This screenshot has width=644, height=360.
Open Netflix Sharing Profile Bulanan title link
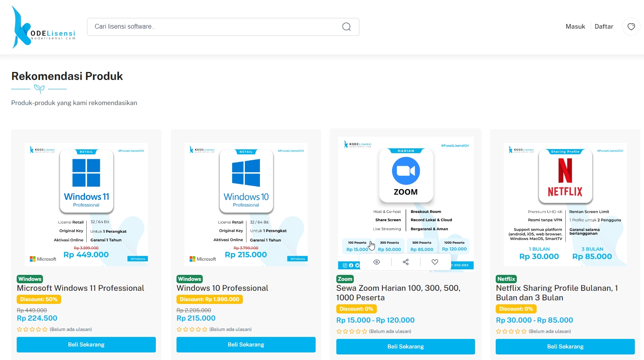(x=557, y=293)
